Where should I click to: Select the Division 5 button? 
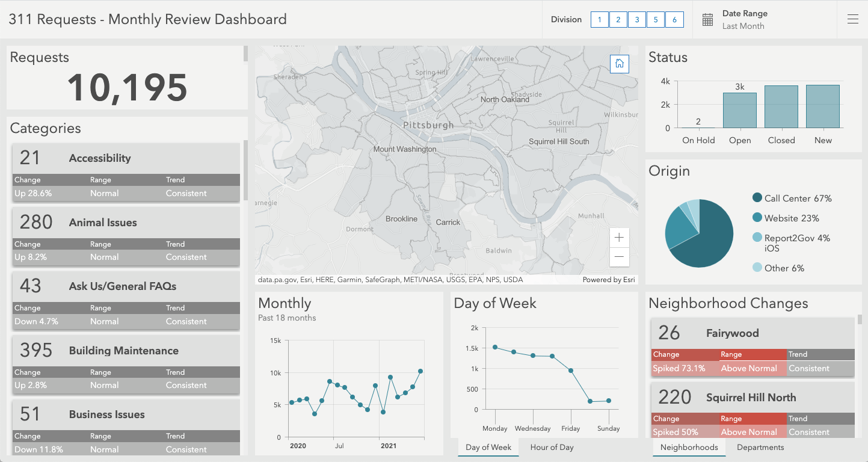click(656, 19)
